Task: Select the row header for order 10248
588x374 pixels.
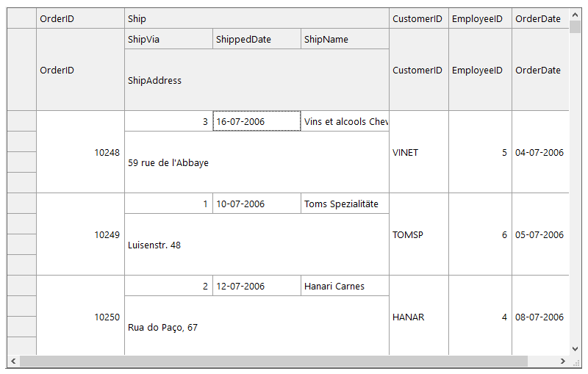Action: (22, 121)
